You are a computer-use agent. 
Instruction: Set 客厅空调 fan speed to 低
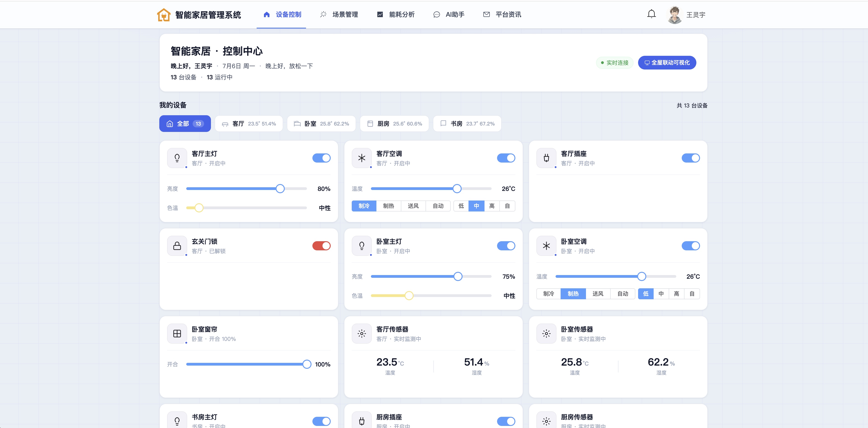tap(461, 206)
